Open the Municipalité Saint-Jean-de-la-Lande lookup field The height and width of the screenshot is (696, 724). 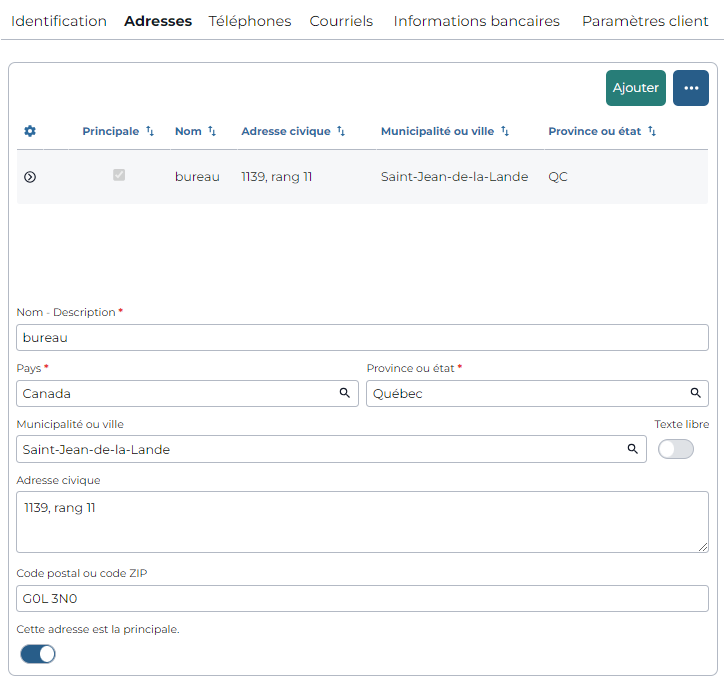332,449
